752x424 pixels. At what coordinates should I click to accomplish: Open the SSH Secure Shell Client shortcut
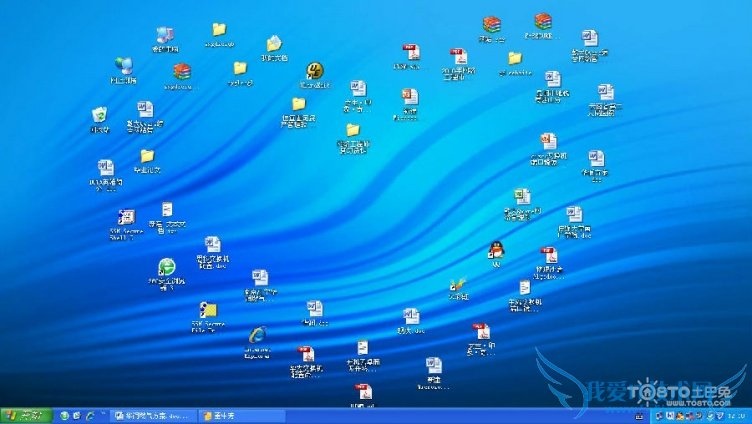[126, 218]
